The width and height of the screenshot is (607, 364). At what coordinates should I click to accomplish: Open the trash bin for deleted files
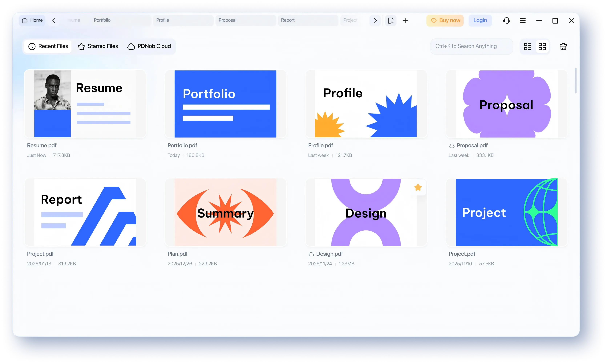[x=563, y=46]
